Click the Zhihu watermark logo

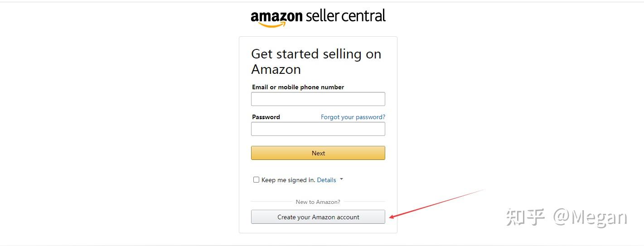click(x=525, y=217)
